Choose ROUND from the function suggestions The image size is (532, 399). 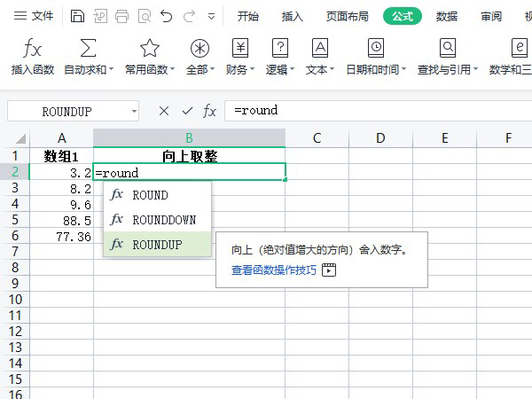click(x=150, y=195)
